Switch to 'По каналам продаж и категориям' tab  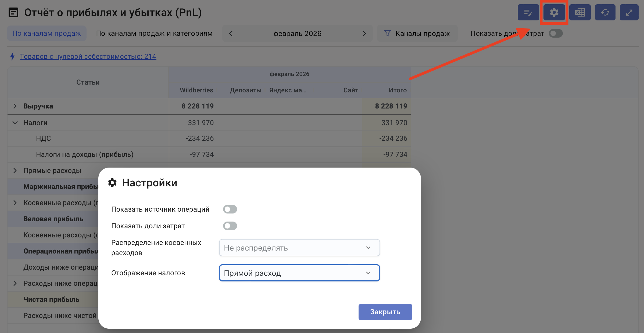[154, 34]
